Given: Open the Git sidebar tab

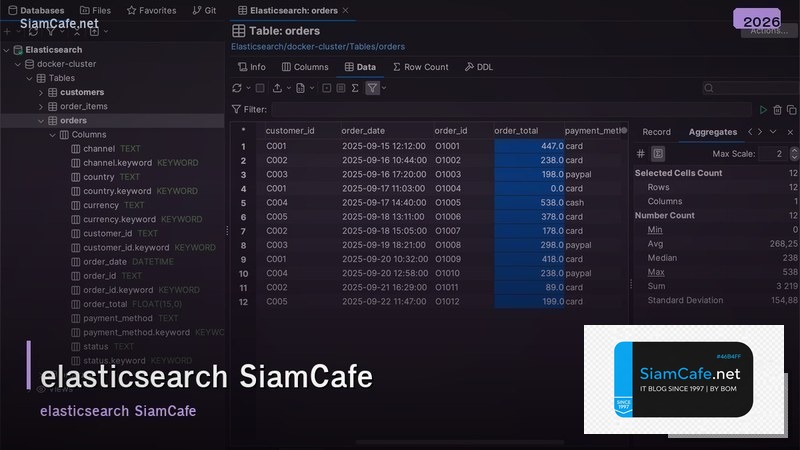Looking at the screenshot, I should [x=204, y=10].
